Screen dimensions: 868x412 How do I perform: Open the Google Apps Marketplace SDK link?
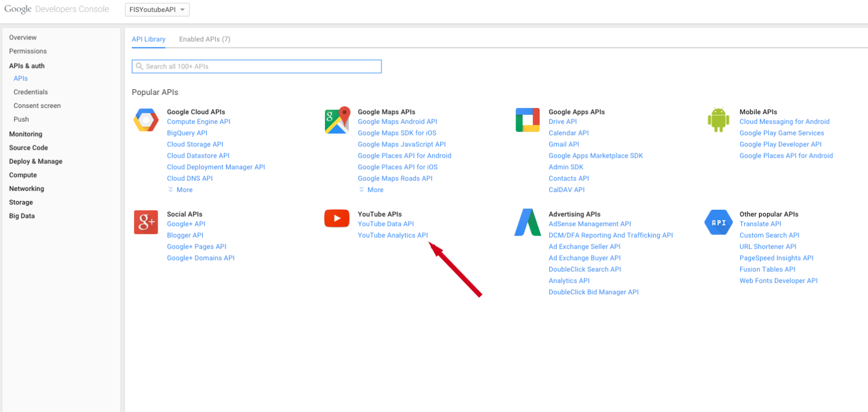pos(596,156)
